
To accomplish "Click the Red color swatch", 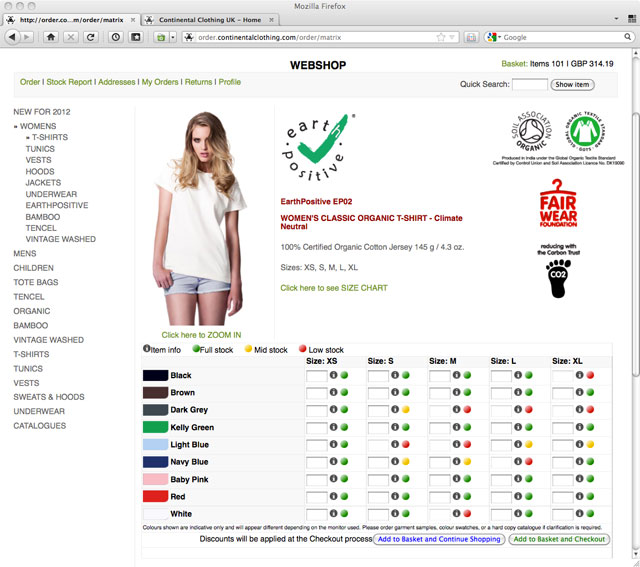I will [x=155, y=496].
